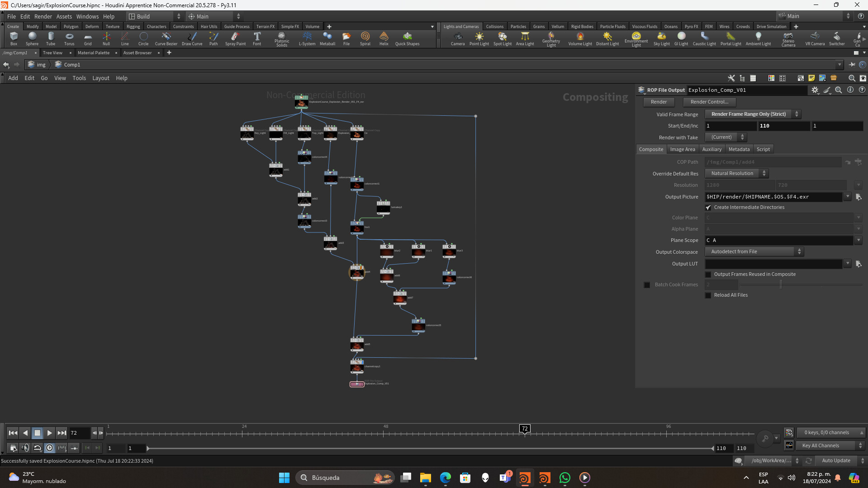Click the Render Control button
This screenshot has height=488, width=868.
709,102
